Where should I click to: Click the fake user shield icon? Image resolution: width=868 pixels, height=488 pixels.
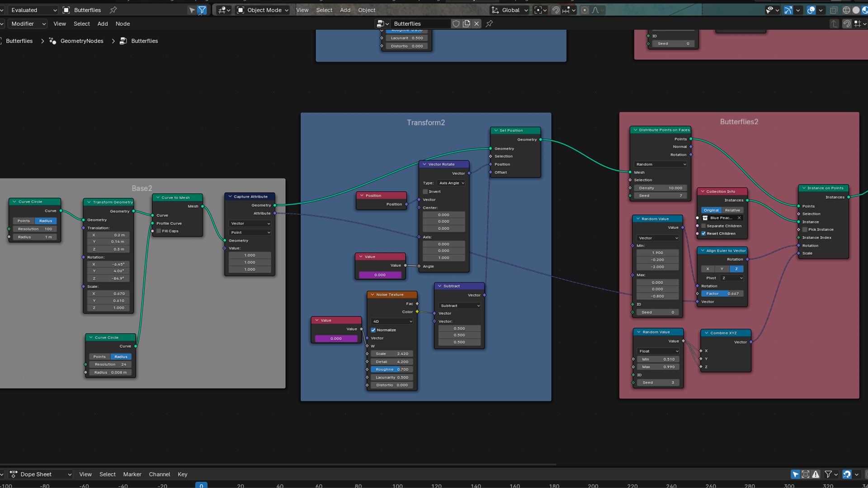tap(456, 24)
